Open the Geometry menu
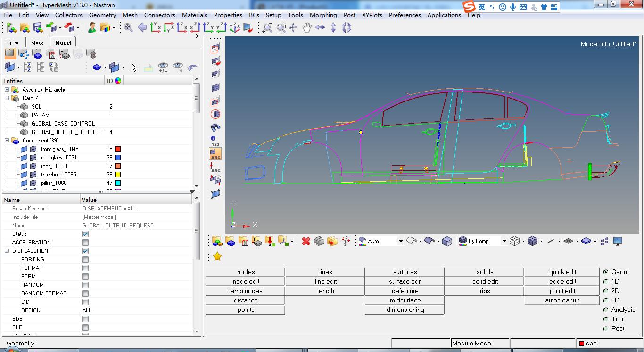This screenshot has width=644, height=352. coord(102,15)
